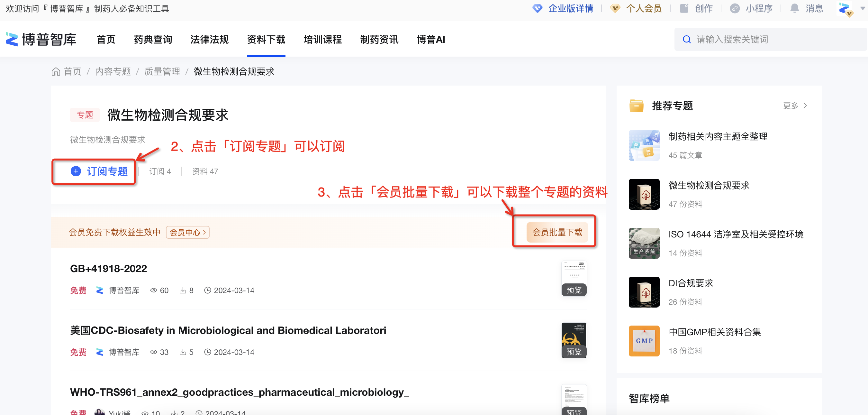The image size is (868, 415).
Task: Click 智库榜单 section heading
Action: pyautogui.click(x=649, y=399)
